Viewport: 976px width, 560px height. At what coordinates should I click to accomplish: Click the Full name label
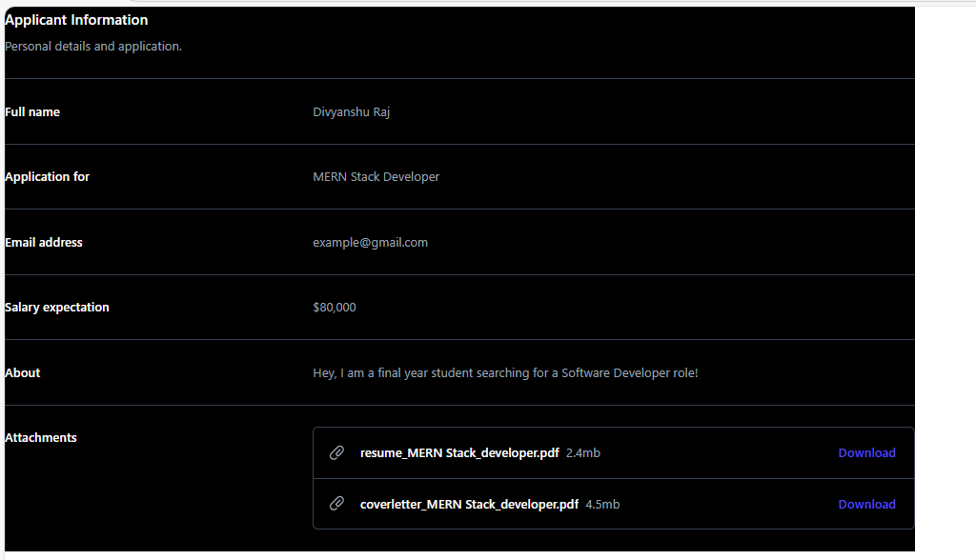pos(32,112)
